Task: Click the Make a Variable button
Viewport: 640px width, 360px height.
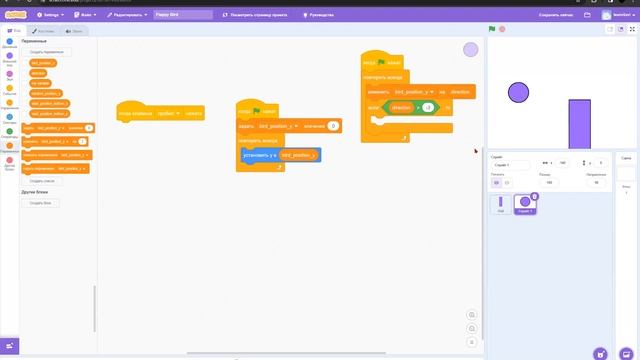Action: (x=47, y=52)
